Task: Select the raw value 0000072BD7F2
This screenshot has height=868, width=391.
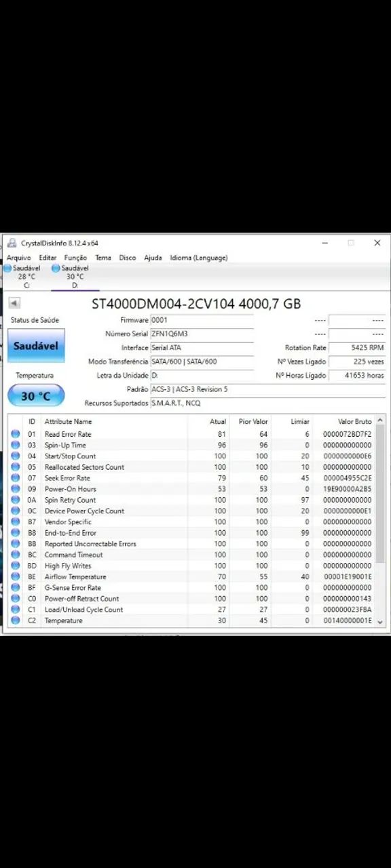Action: tap(348, 434)
